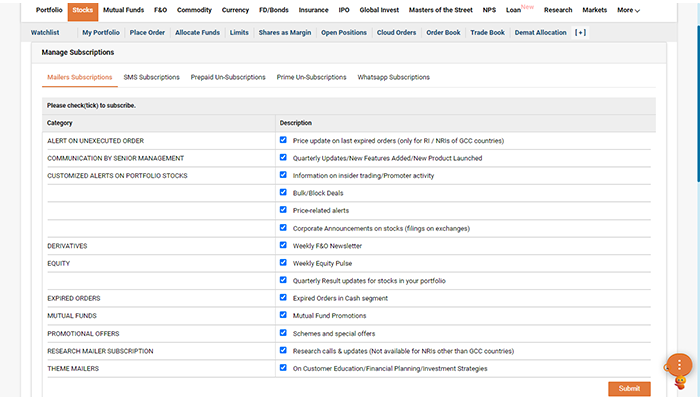700x400 pixels.
Task: Toggle the Weekly F&O Newsletter checkbox
Action: (x=284, y=245)
